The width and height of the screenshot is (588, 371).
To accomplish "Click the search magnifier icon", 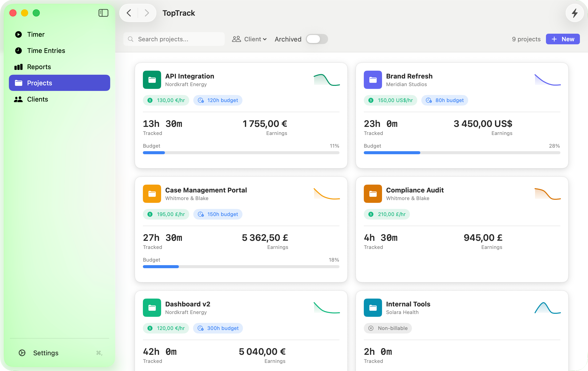I will click(130, 39).
